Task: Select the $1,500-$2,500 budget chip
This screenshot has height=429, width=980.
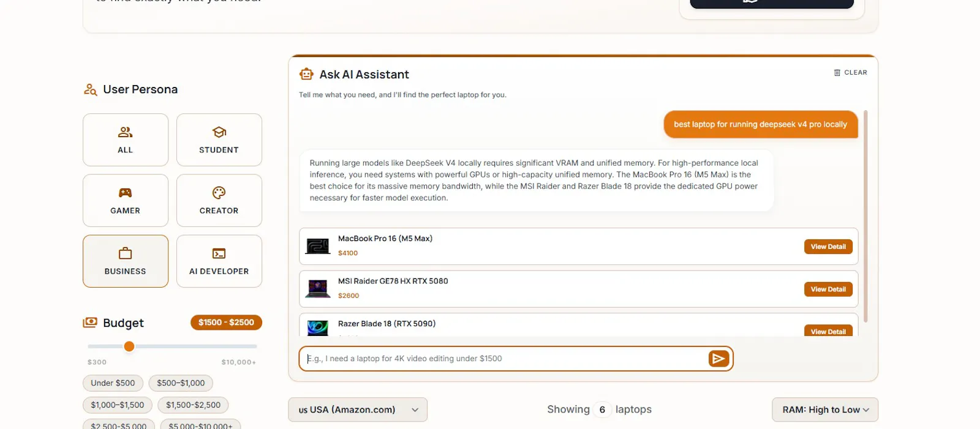Action: tap(193, 405)
